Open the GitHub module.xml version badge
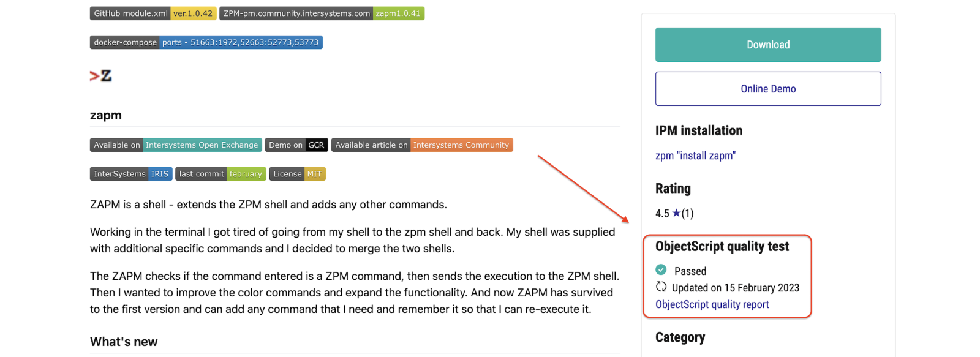Viewport: 980px width, 357px height. (153, 13)
